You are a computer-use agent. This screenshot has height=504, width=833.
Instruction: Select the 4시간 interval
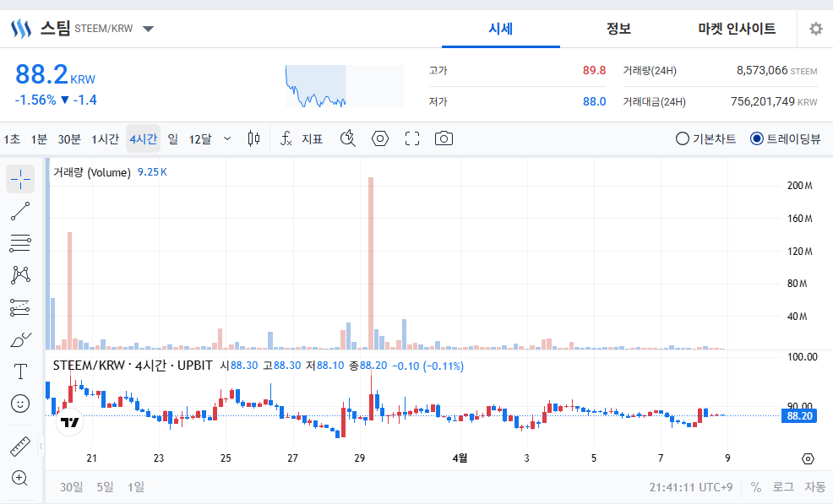click(x=143, y=139)
